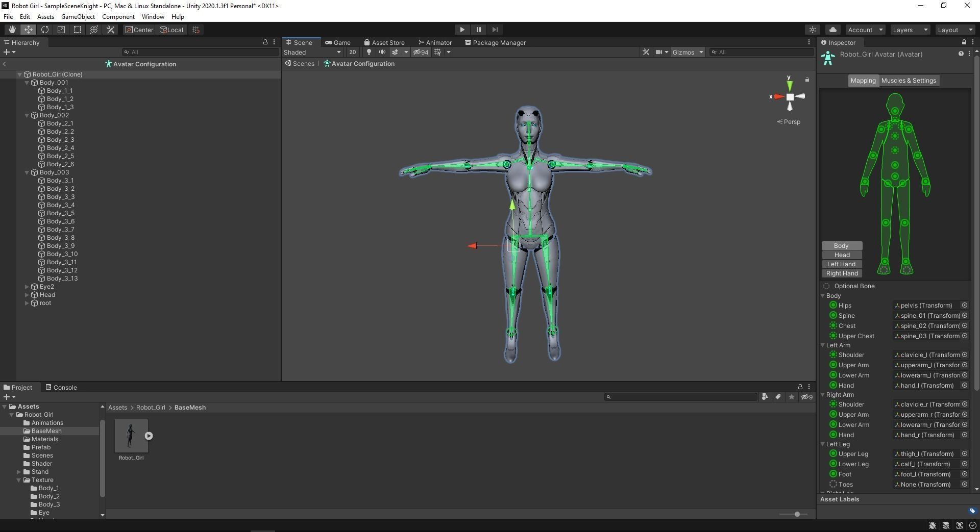Open Collab services sun icon
This screenshot has height=532, width=980.
[x=813, y=30]
